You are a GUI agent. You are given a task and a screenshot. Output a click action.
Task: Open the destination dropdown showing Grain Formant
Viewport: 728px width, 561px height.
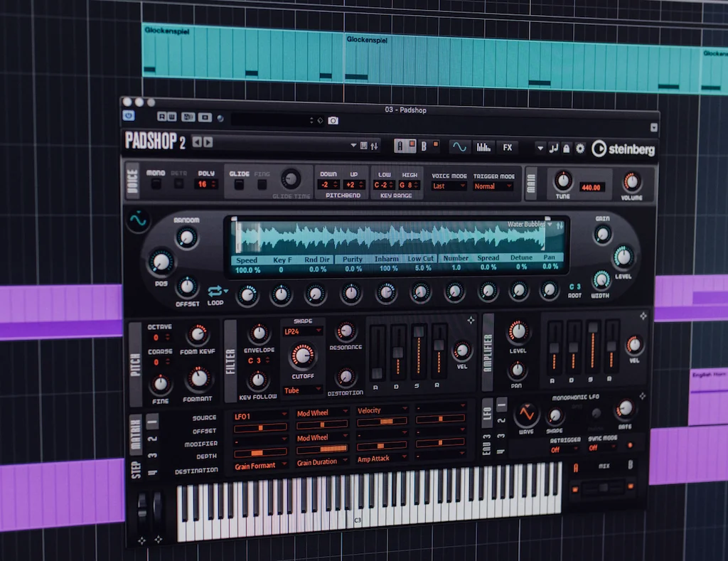pos(260,466)
